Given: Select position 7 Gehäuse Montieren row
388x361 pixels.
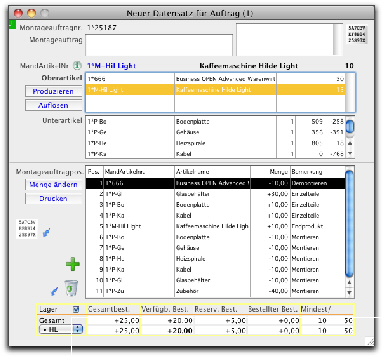Looking at the screenshot, I should pos(215,248).
